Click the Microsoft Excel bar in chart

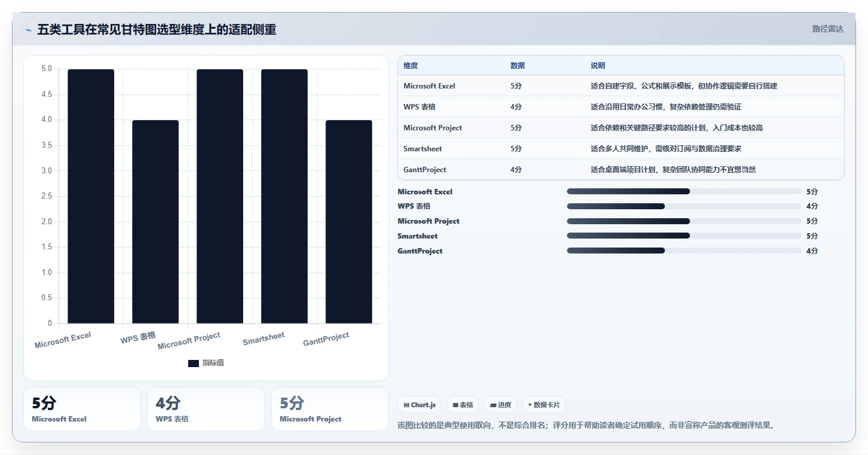(x=91, y=196)
